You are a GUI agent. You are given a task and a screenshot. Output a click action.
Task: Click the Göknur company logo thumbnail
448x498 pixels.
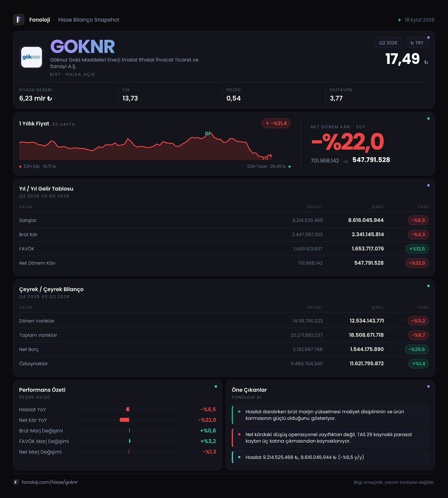click(x=32, y=57)
